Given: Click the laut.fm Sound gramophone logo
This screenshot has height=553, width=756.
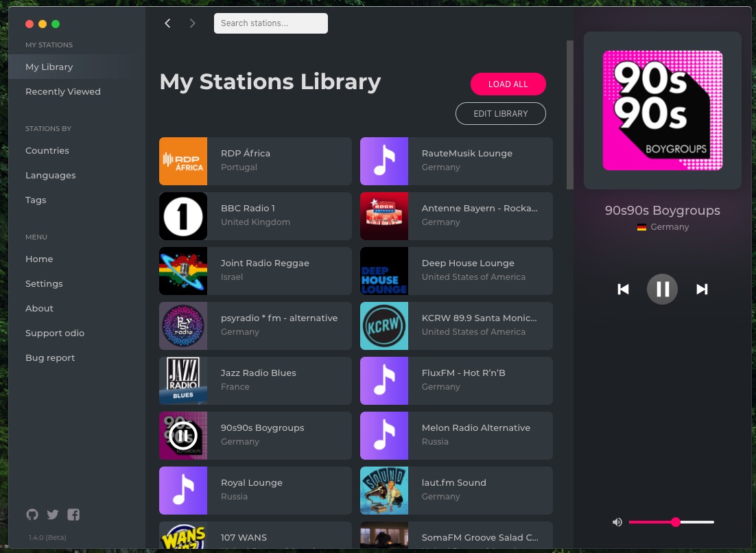Looking at the screenshot, I should pyautogui.click(x=384, y=491).
